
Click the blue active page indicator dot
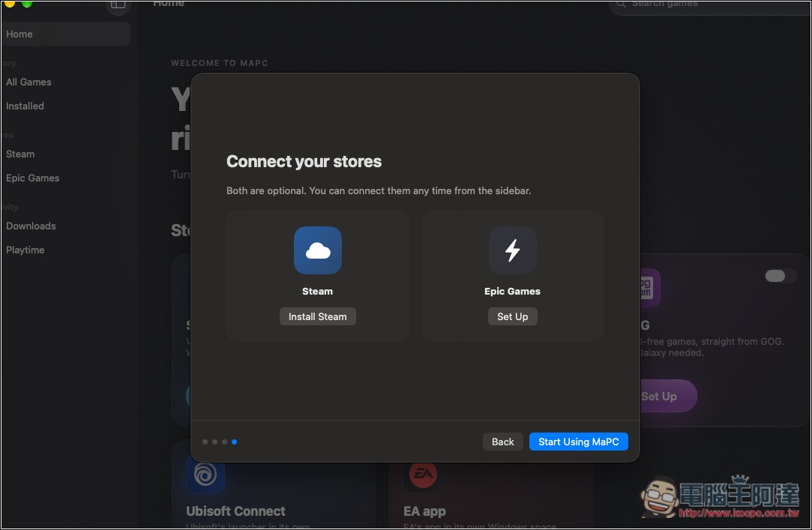(x=235, y=442)
